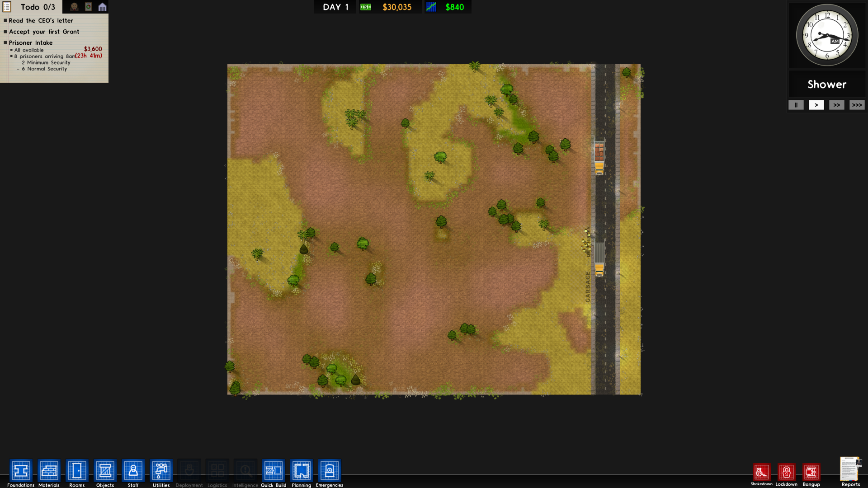
Task: Switch to the Todo tab
Action: point(31,7)
